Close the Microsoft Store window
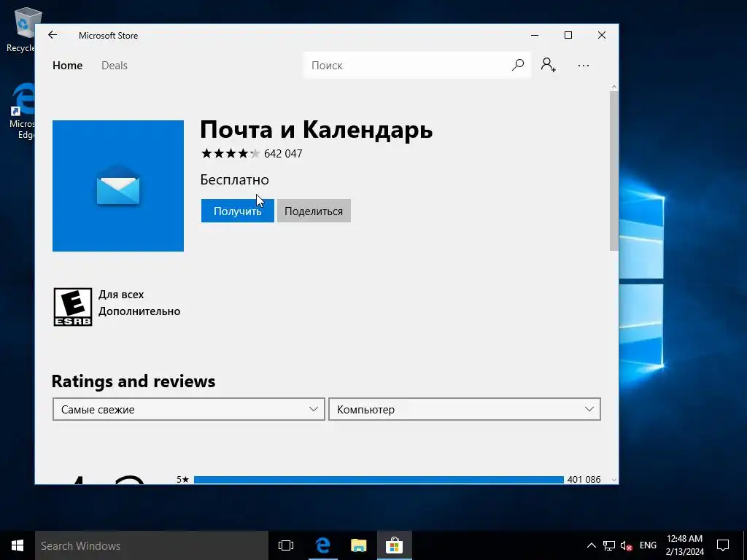747x560 pixels. [602, 35]
